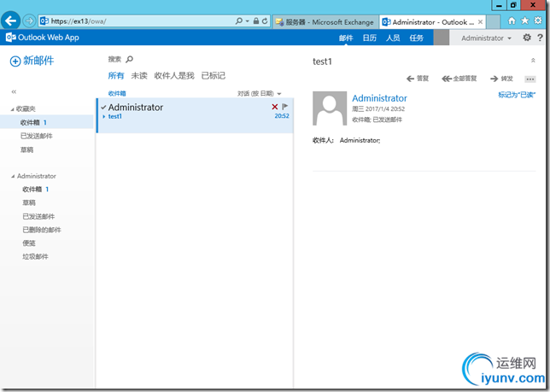
Task: Click the Administrator recipient in 收件人
Action: (360, 140)
